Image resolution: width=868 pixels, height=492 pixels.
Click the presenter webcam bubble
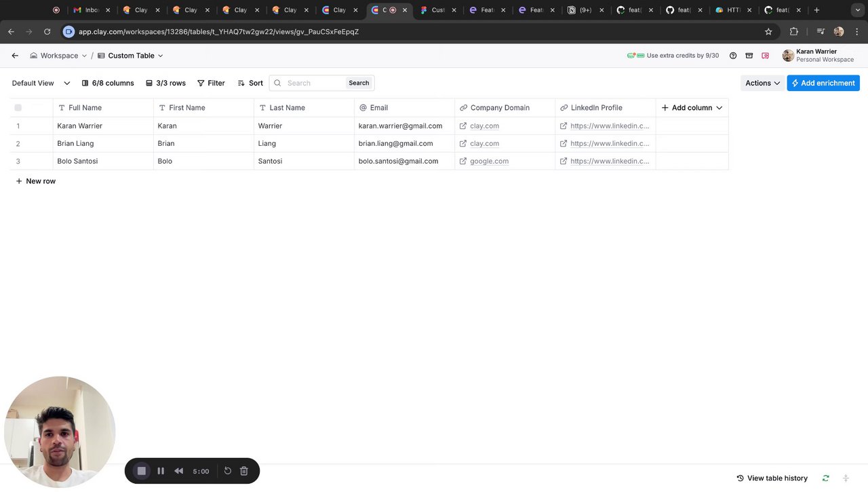coord(60,432)
